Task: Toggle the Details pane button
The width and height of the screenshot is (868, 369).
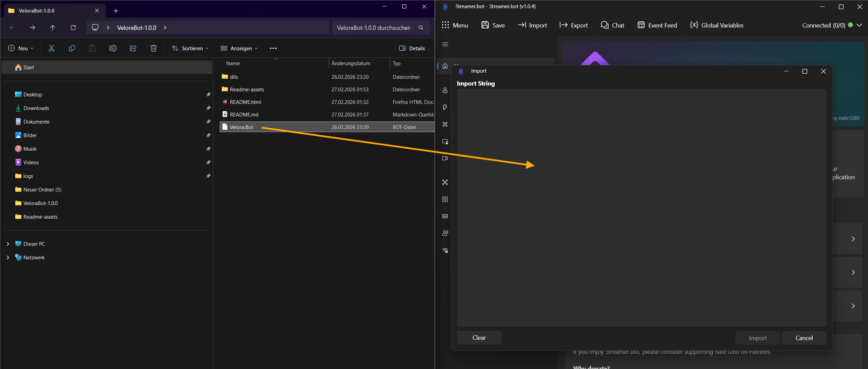Action: click(412, 48)
